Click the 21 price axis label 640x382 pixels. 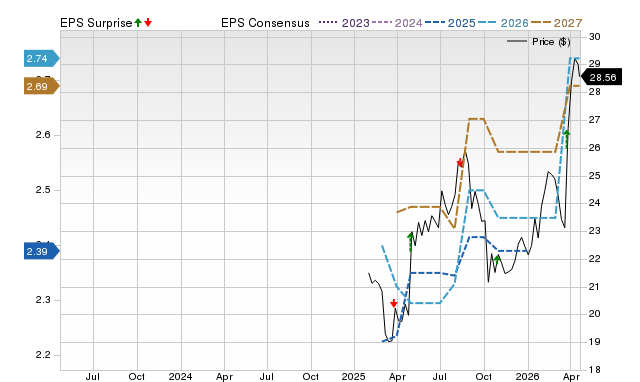click(594, 286)
